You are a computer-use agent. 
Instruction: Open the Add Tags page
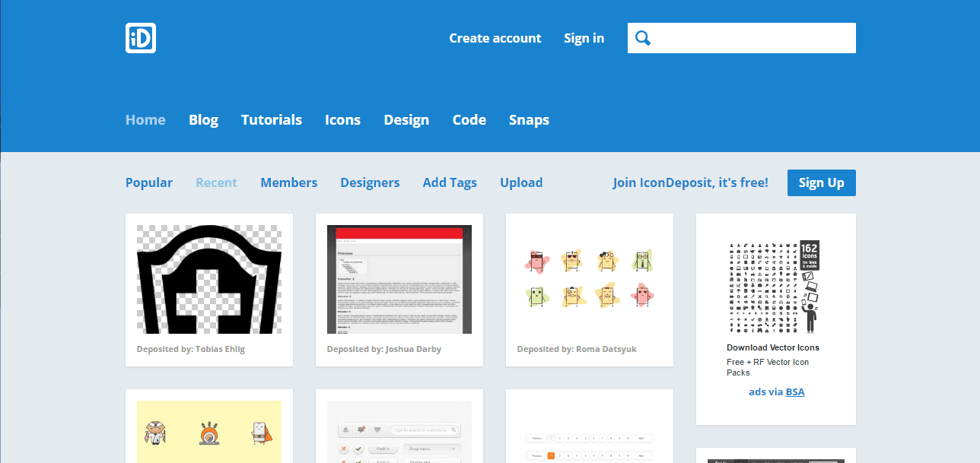450,182
